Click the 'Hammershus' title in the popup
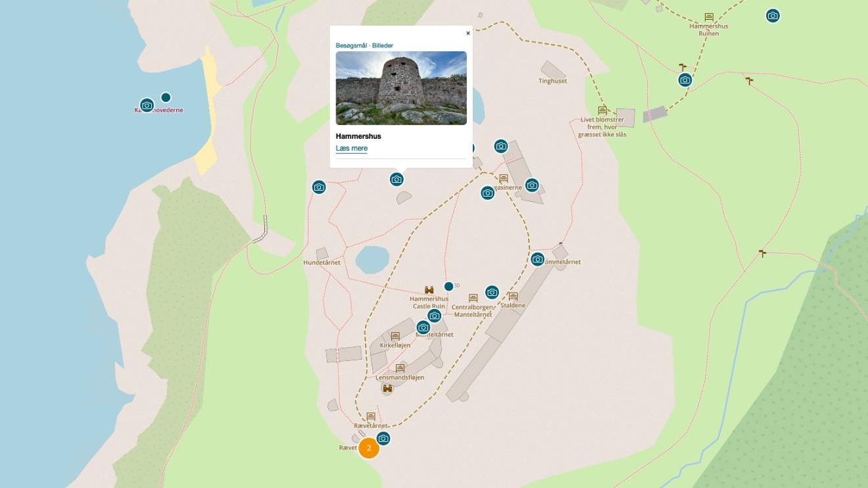 pyautogui.click(x=358, y=136)
